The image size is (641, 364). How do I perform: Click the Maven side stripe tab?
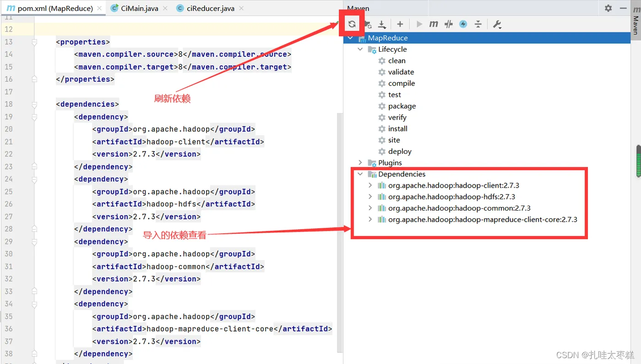pyautogui.click(x=636, y=20)
